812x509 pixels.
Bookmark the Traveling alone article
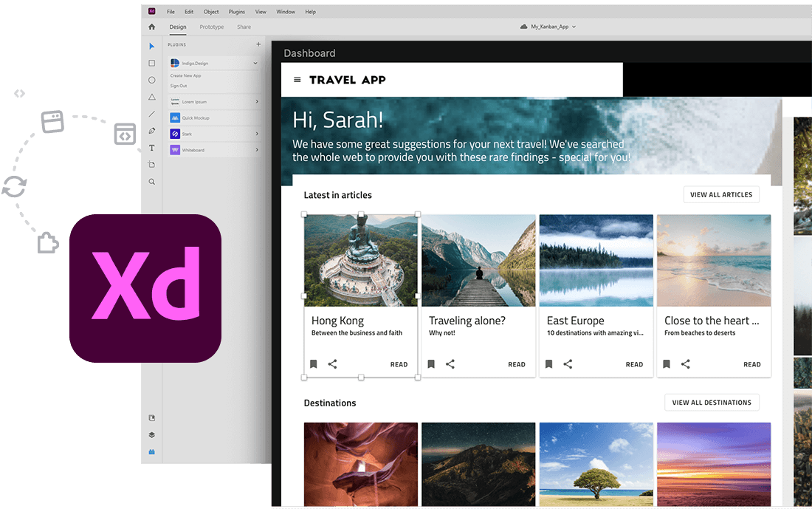pos(431,364)
